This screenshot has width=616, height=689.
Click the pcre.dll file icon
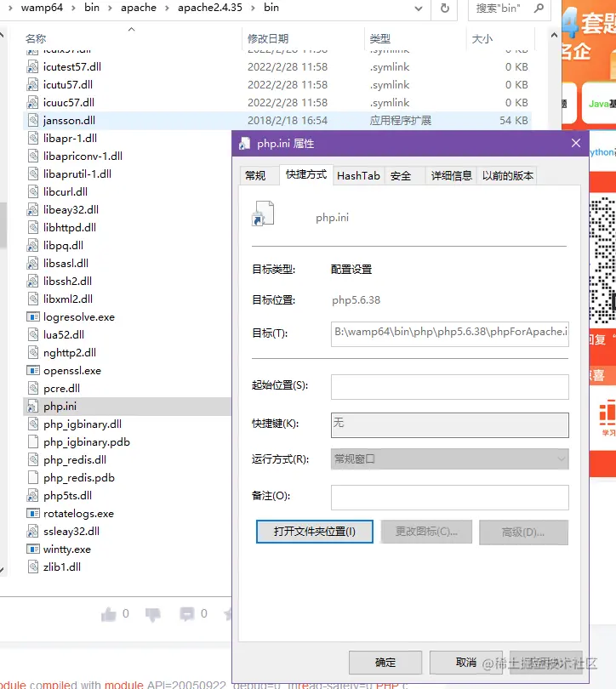tap(32, 389)
